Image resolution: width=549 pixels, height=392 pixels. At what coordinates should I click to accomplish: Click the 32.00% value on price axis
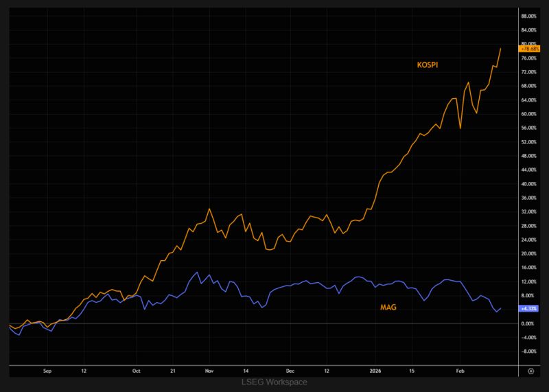tap(528, 211)
